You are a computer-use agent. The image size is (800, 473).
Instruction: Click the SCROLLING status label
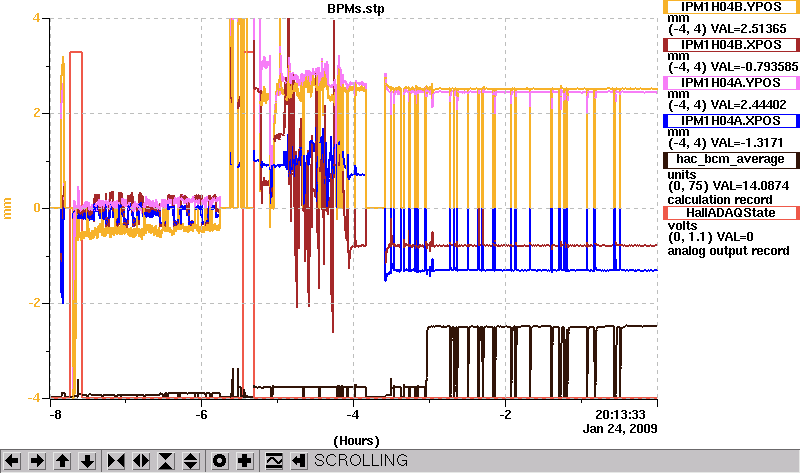[361, 461]
